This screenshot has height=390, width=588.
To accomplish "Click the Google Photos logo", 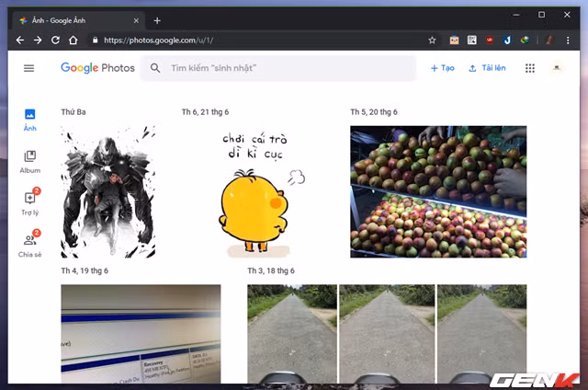I will (97, 68).
